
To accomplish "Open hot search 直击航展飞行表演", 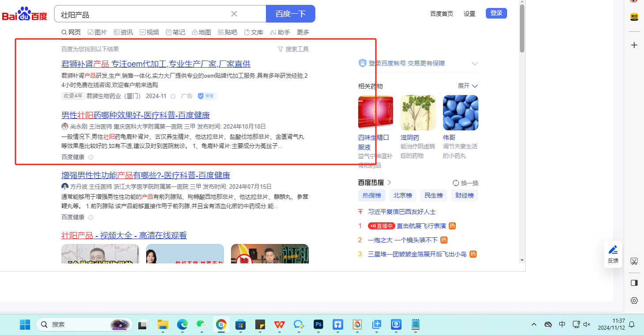I will (421, 226).
